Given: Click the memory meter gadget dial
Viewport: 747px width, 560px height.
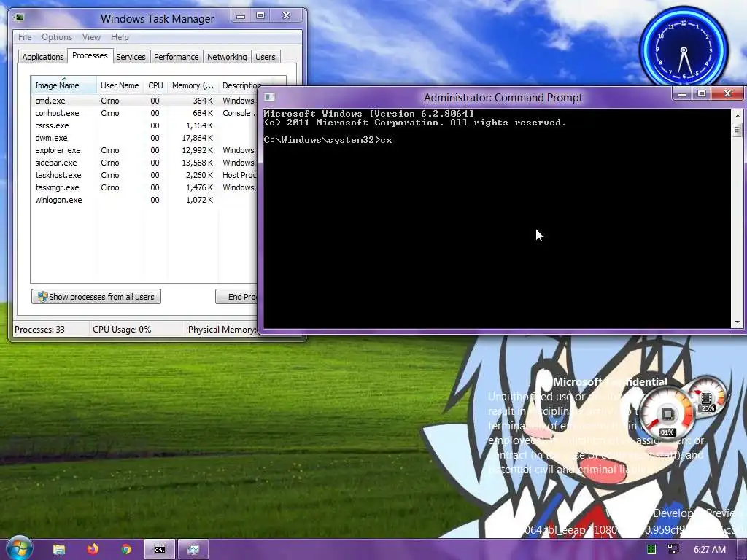Looking at the screenshot, I should (707, 397).
